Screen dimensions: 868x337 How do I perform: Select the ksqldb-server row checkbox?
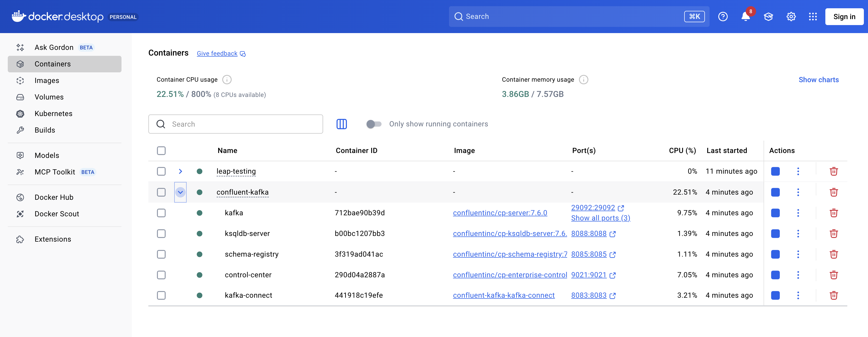point(161,234)
